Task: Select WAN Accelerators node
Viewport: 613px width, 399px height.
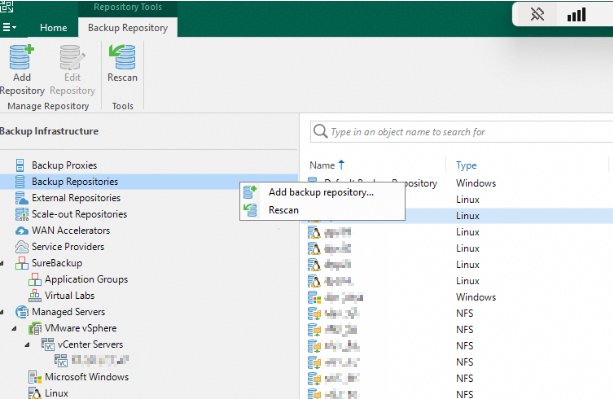Action: pyautogui.click(x=71, y=231)
